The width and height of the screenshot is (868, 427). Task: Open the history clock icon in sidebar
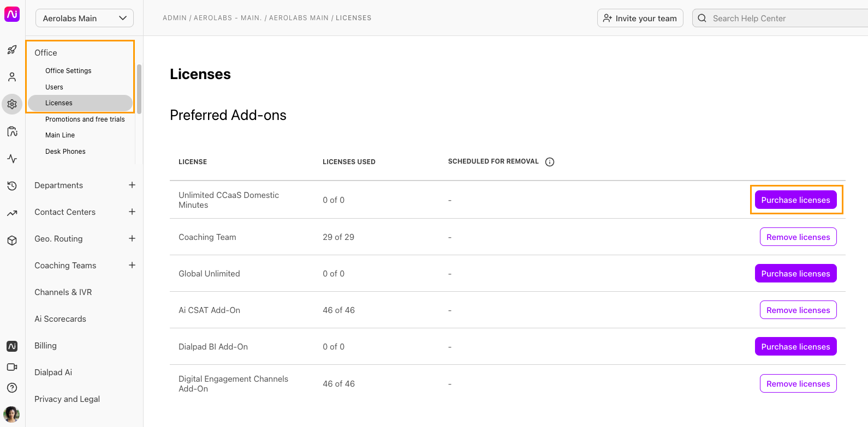coord(12,186)
